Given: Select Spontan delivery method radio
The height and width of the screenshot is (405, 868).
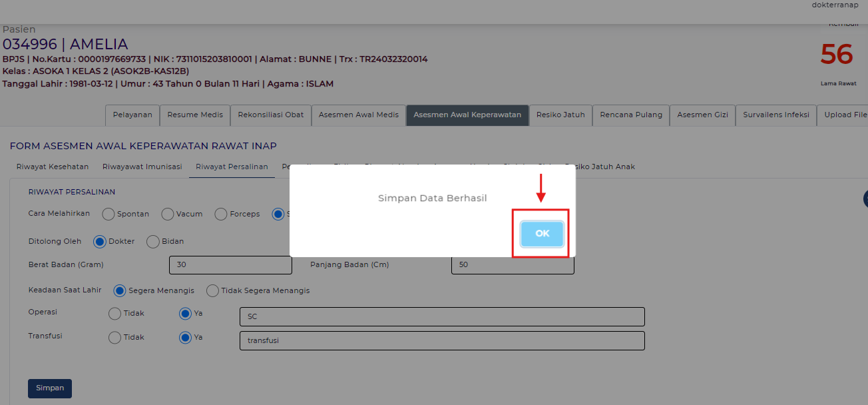Looking at the screenshot, I should pyautogui.click(x=108, y=214).
